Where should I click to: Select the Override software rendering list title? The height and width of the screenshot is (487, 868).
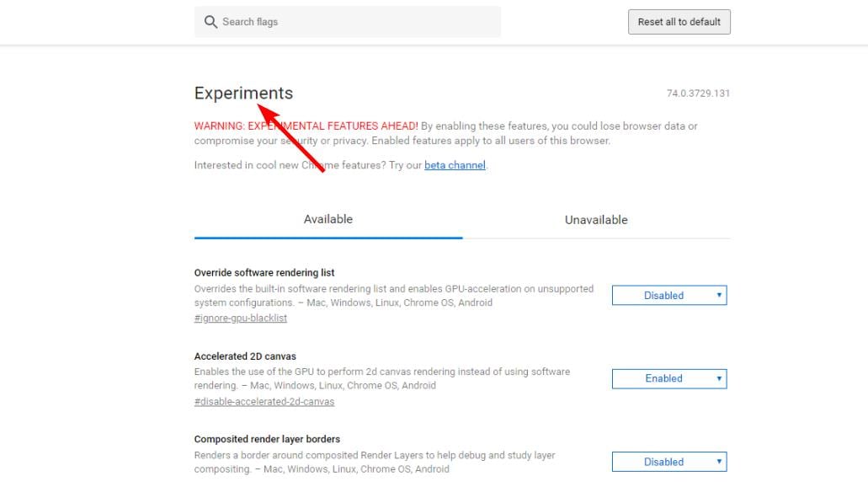[264, 273]
